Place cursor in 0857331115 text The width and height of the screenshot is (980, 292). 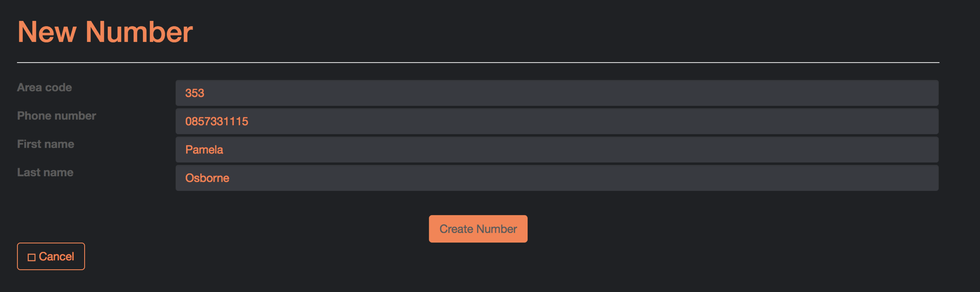coord(217,121)
